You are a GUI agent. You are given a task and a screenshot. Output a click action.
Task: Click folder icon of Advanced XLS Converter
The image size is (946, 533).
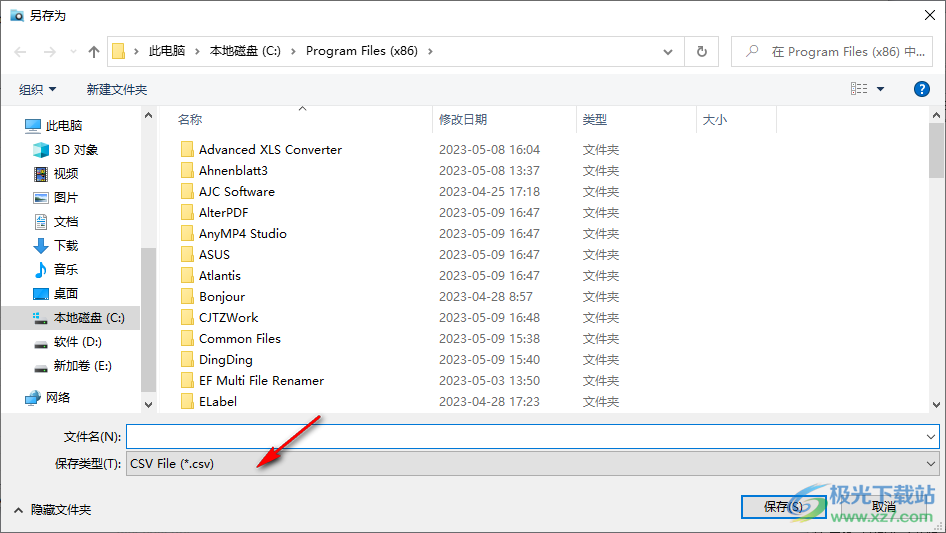187,149
